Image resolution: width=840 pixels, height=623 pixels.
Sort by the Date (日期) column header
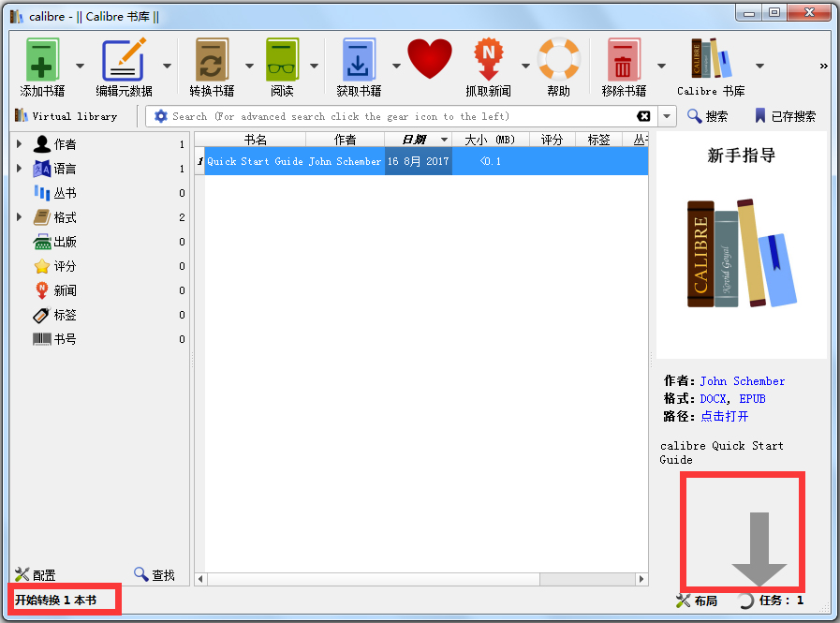coord(414,140)
